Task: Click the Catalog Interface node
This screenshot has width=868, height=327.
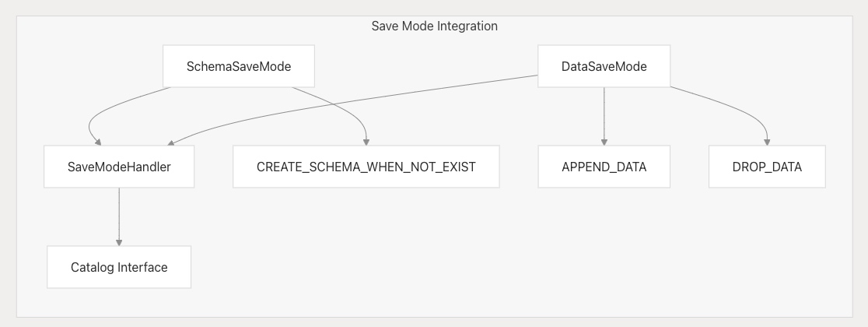Action: (118, 267)
